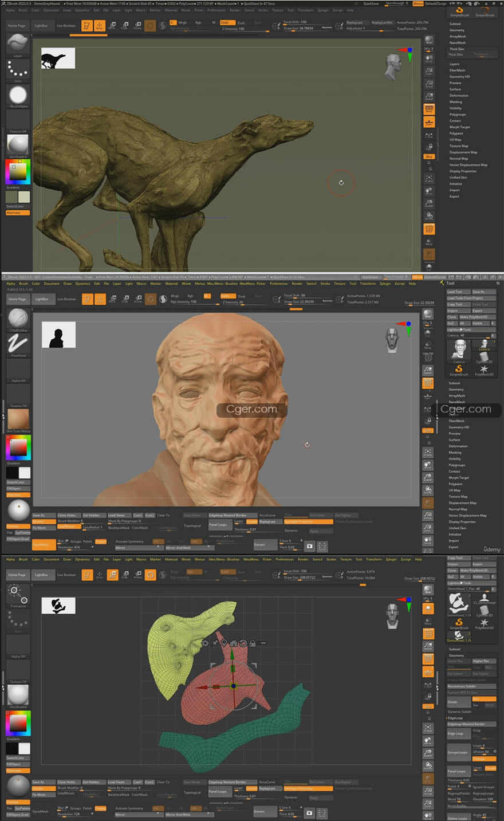The width and height of the screenshot is (504, 821).
Task: Open the SkinShade4 material sphere in greyhound window
Action: pos(18,145)
